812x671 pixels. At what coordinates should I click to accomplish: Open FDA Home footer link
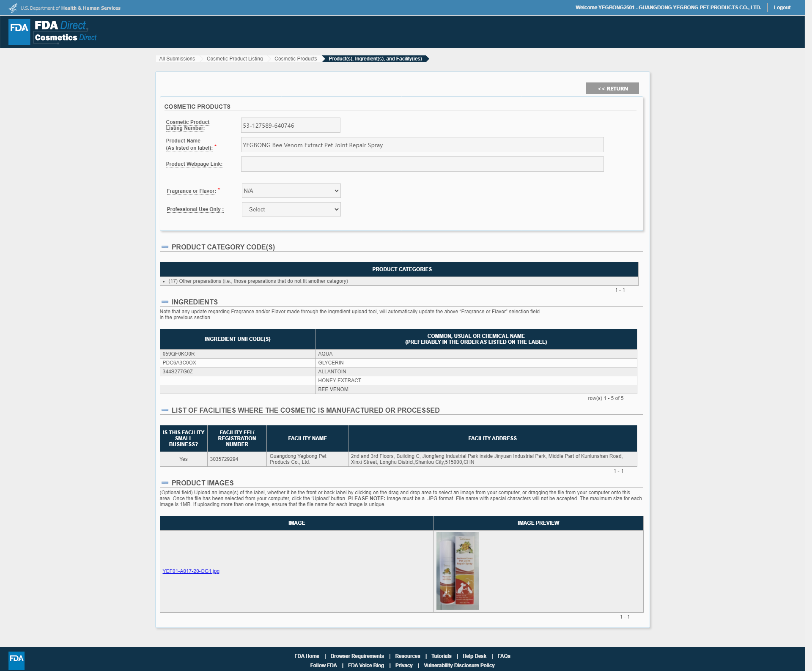pos(307,656)
